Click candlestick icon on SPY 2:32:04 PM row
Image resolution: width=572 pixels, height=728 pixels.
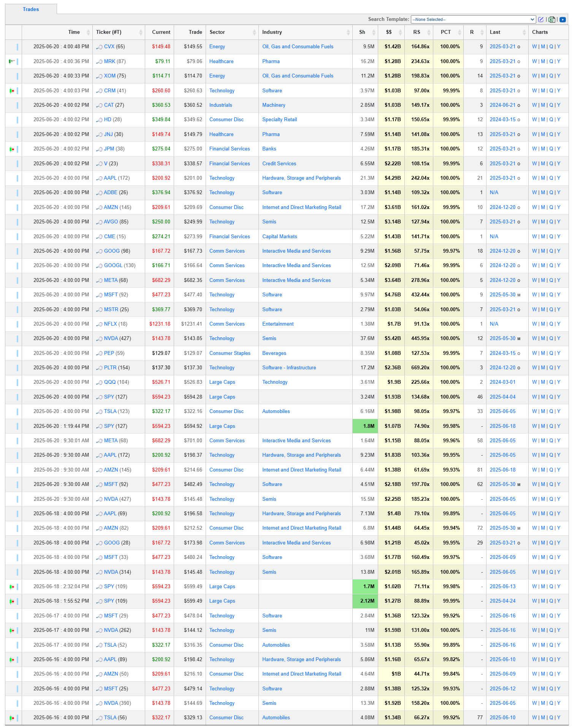[x=12, y=587]
